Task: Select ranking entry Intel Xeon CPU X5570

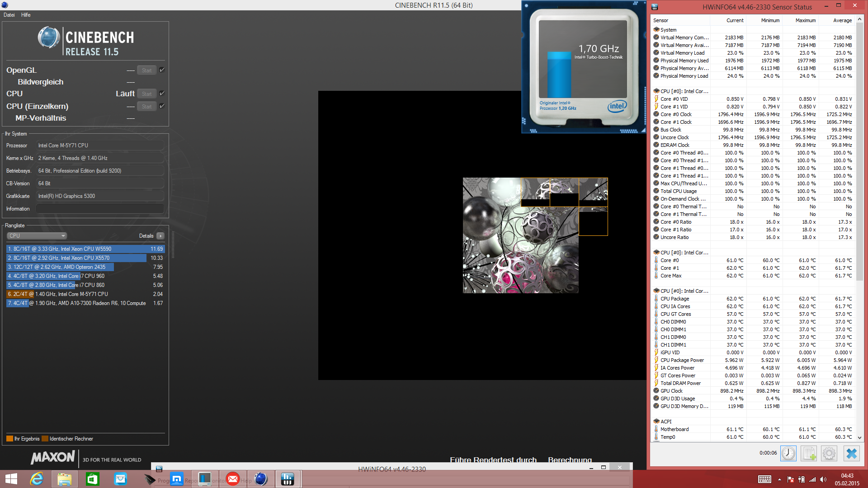Action: [85, 258]
